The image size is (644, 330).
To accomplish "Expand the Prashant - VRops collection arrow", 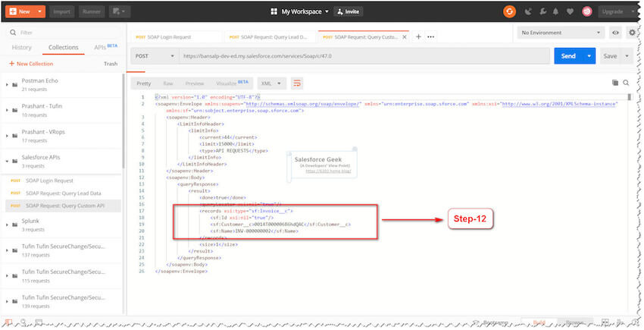I will coord(7,136).
